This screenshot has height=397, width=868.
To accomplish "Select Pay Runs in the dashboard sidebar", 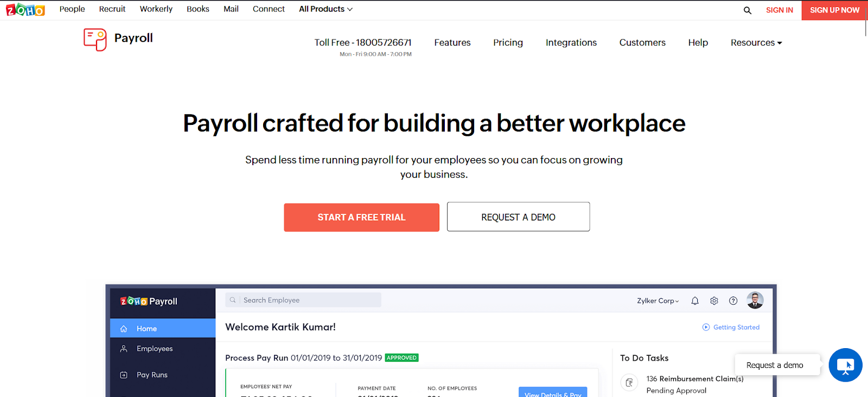I will tap(163, 375).
